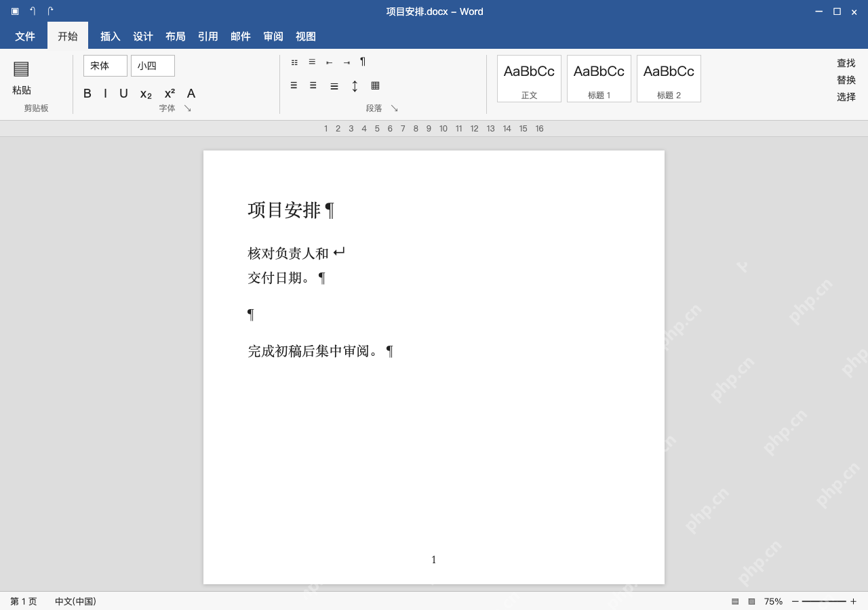Open the 宋体 font name box

click(105, 66)
